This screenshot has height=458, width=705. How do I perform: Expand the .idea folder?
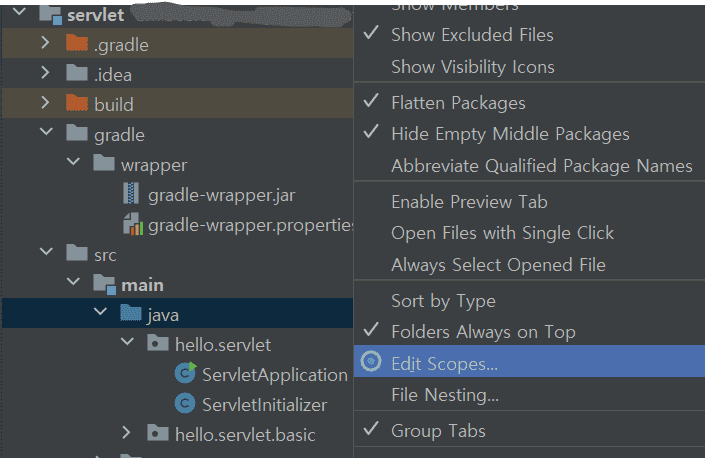tap(45, 74)
